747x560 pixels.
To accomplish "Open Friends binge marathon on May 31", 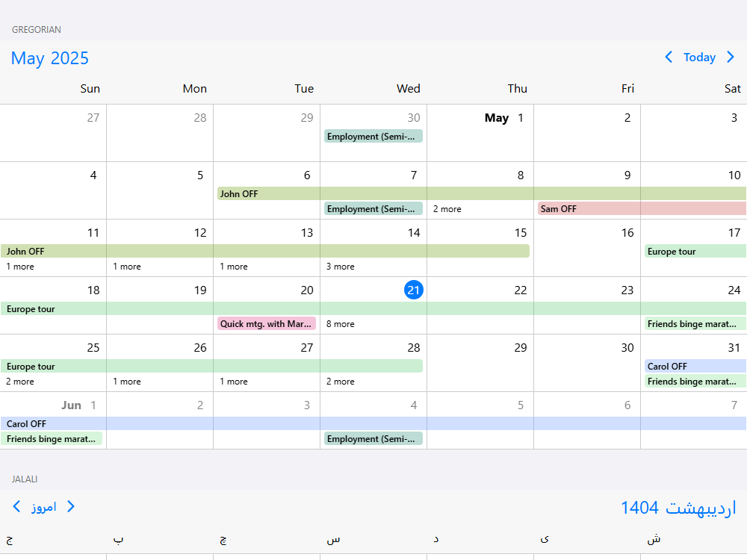I will click(695, 381).
